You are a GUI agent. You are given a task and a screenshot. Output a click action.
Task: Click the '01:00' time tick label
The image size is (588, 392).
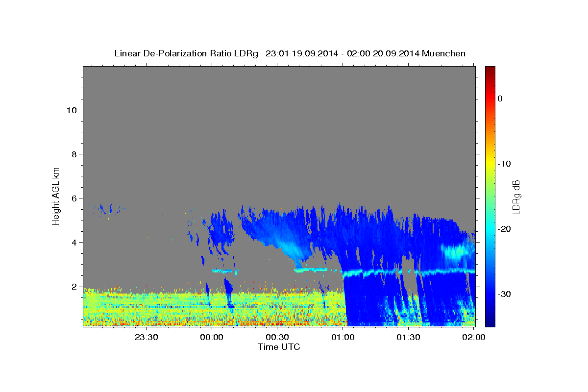pos(343,337)
